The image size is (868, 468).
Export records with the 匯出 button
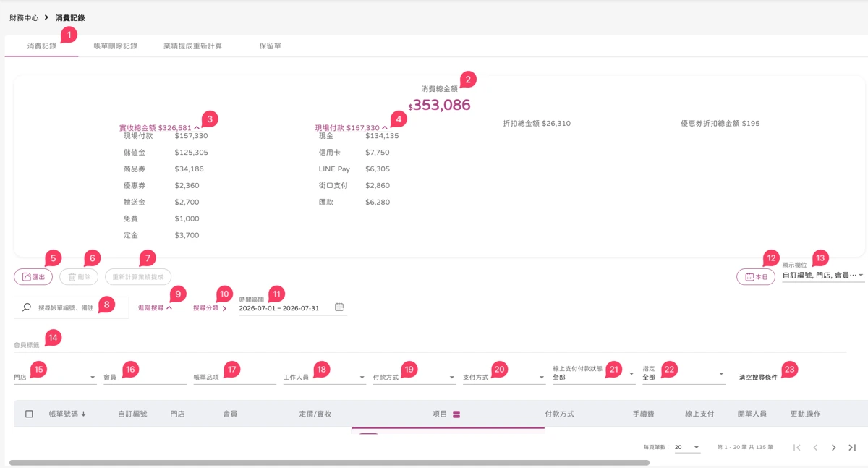[33, 276]
